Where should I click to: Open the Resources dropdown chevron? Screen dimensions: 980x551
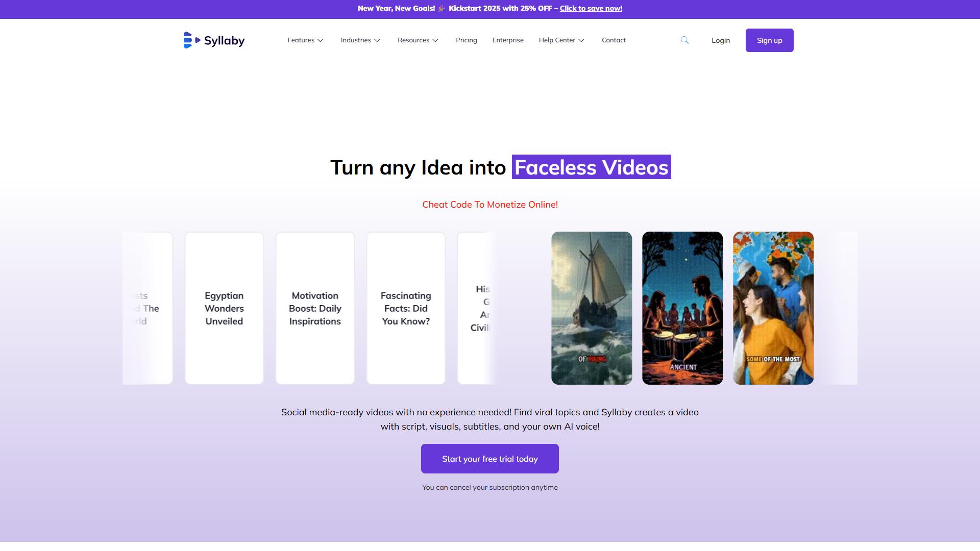tap(435, 40)
